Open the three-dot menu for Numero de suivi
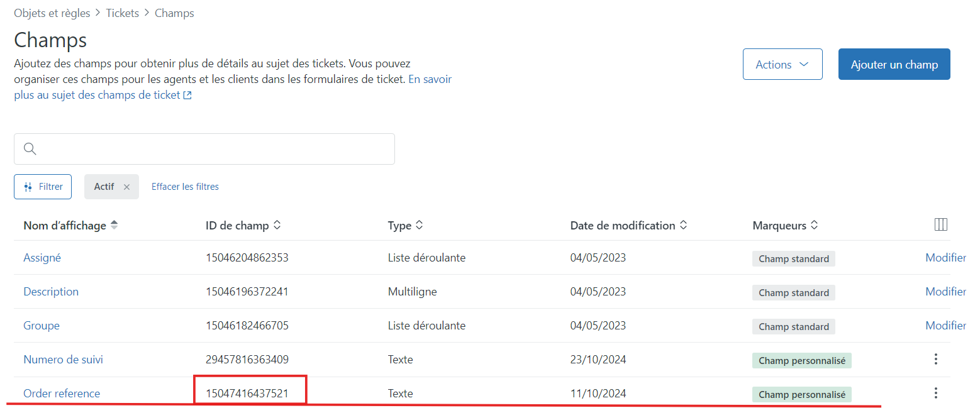980x408 pixels. [935, 359]
